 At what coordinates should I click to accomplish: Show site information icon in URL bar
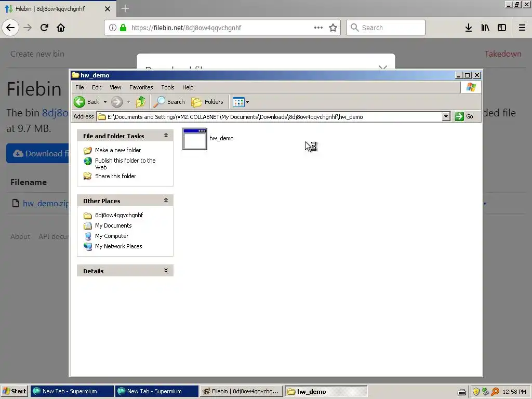[113, 28]
